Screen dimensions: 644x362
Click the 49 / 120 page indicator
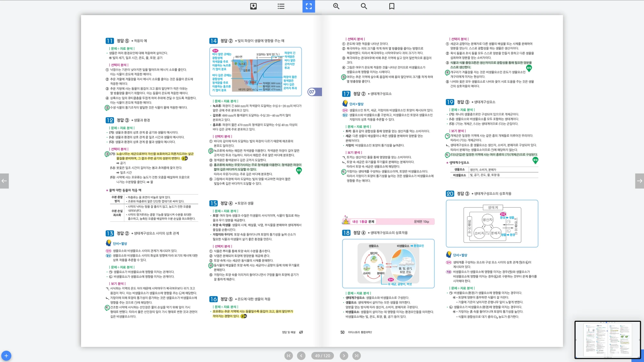pyautogui.click(x=322, y=356)
